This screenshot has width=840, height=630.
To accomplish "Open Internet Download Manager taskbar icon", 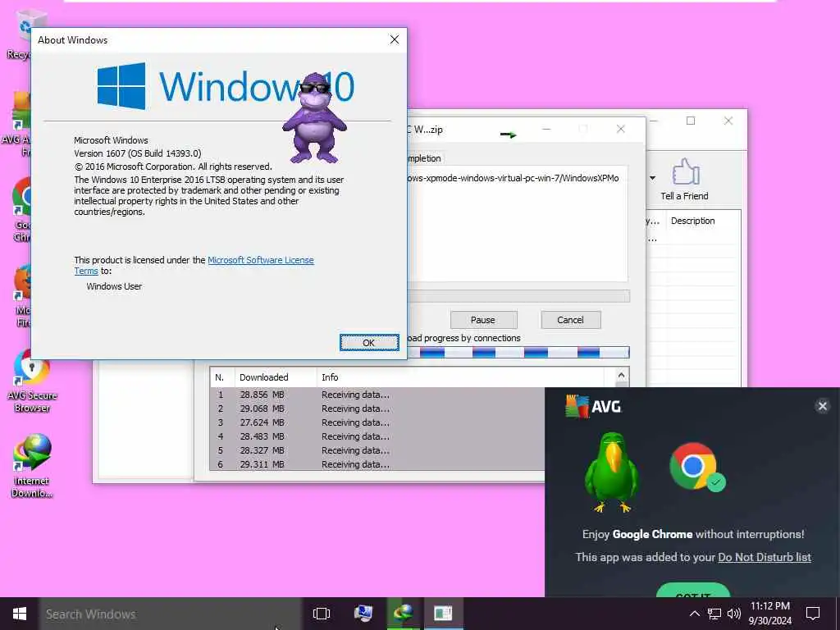I will (403, 614).
